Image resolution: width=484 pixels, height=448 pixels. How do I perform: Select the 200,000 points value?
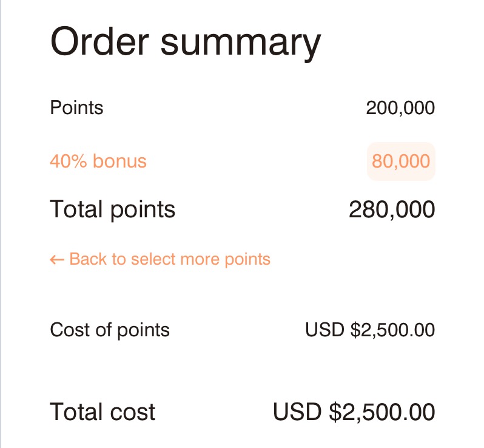point(400,108)
